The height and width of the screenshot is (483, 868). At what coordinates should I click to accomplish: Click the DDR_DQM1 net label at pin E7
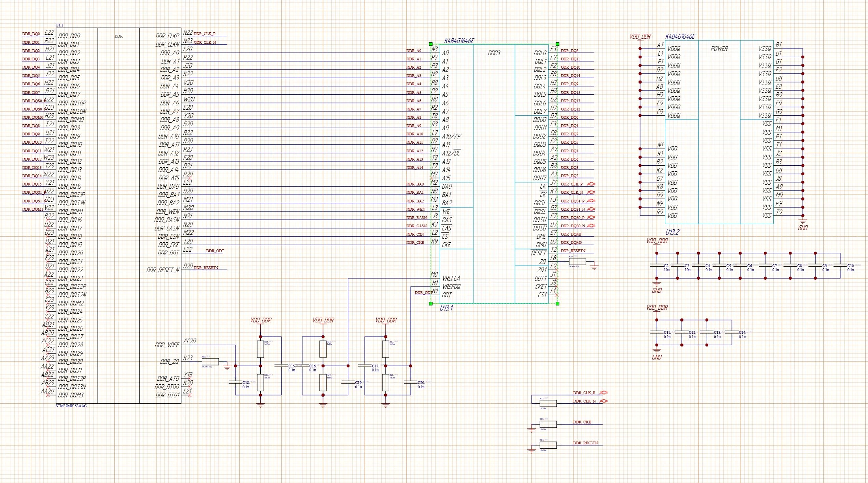pyautogui.click(x=571, y=234)
